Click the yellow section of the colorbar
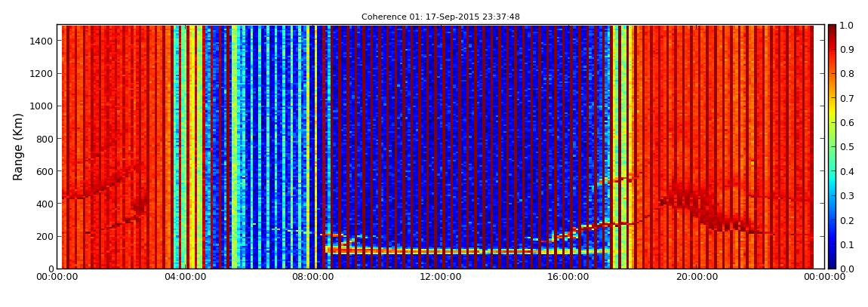 tap(832, 109)
